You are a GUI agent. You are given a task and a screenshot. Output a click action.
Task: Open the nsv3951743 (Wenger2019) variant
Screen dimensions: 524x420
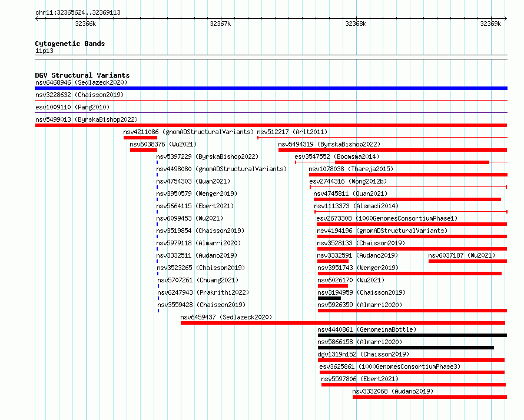click(x=358, y=268)
